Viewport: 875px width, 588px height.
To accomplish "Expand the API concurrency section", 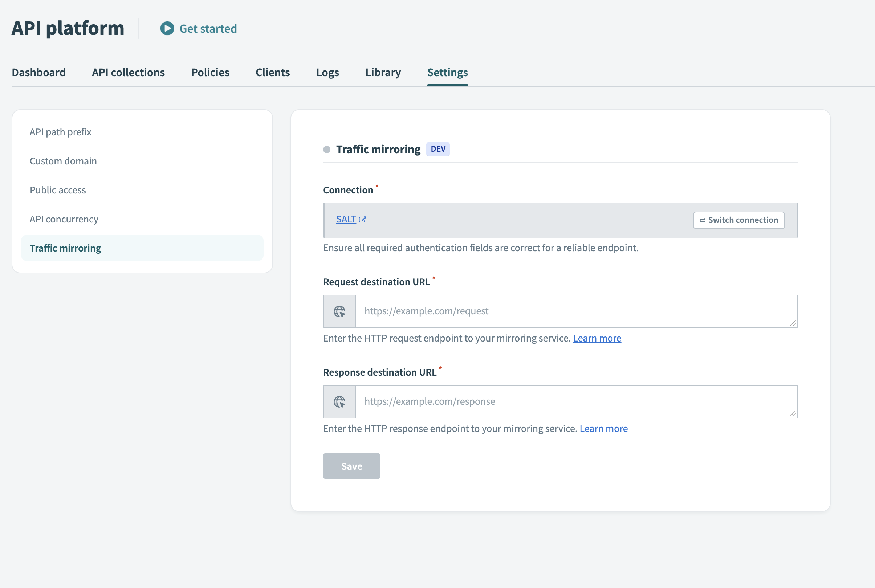I will click(64, 219).
